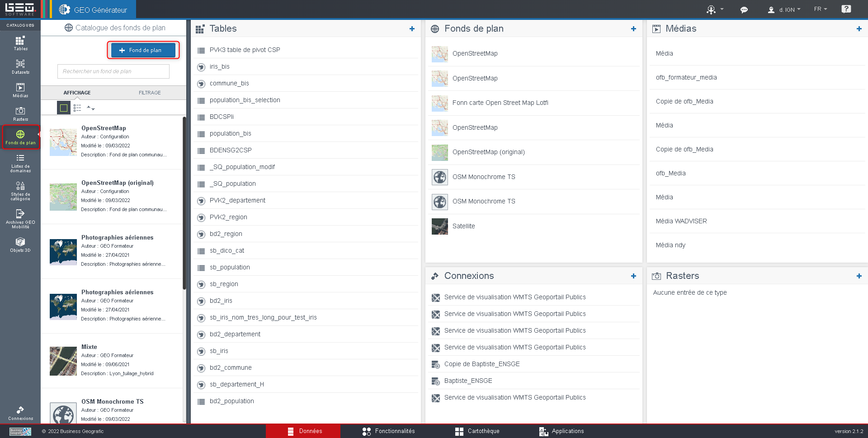The image size is (868, 438).
Task: Switch to list view mode
Action: tap(77, 108)
